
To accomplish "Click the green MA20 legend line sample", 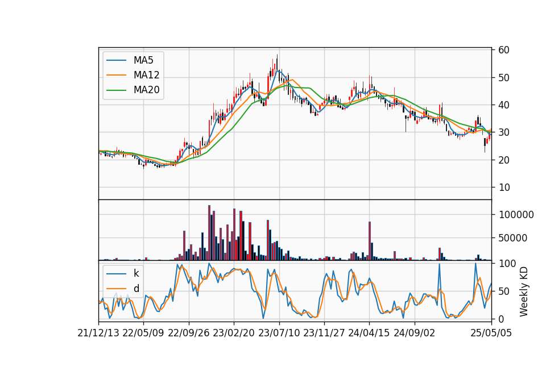I will (116, 90).
